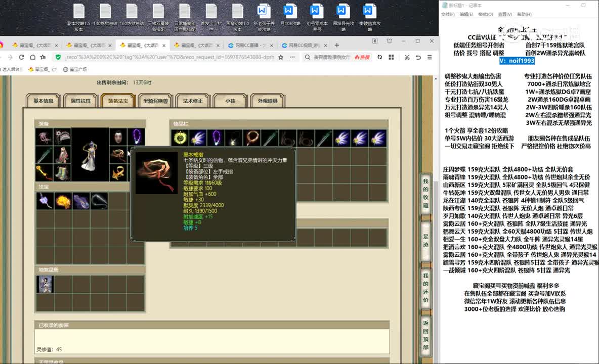The width and height of the screenshot is (599, 364).
Task: Open Notepad 帮助(H) menu
Action: click(x=524, y=15)
